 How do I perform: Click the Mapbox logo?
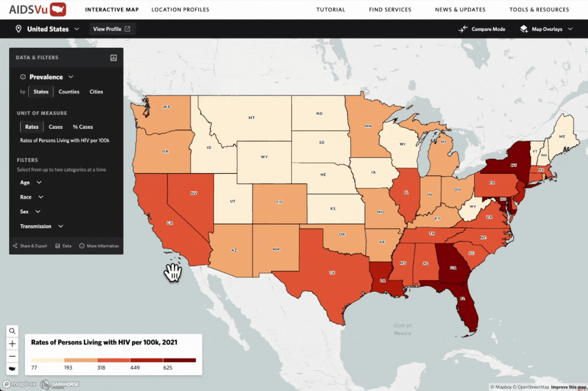point(20,384)
